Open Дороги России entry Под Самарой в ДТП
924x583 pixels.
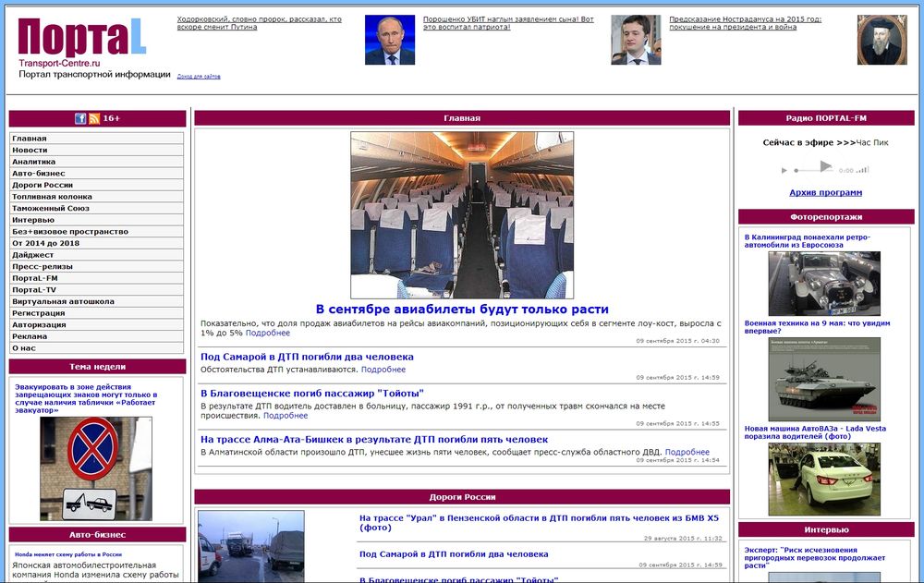[x=454, y=554]
